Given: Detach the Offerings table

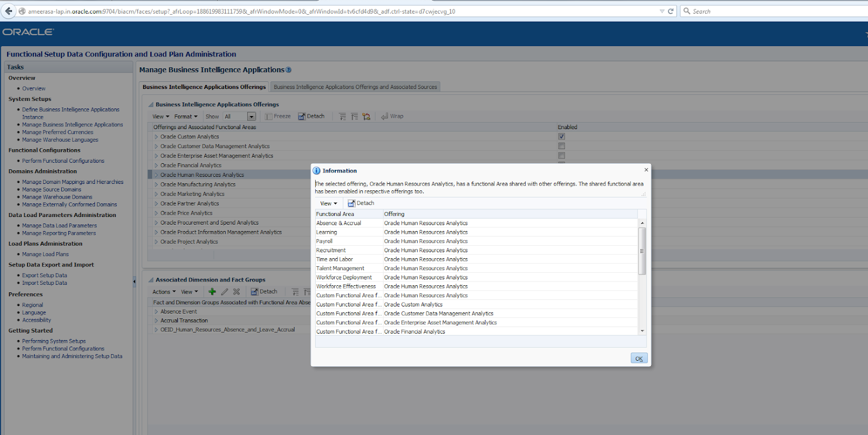Looking at the screenshot, I should coord(311,116).
